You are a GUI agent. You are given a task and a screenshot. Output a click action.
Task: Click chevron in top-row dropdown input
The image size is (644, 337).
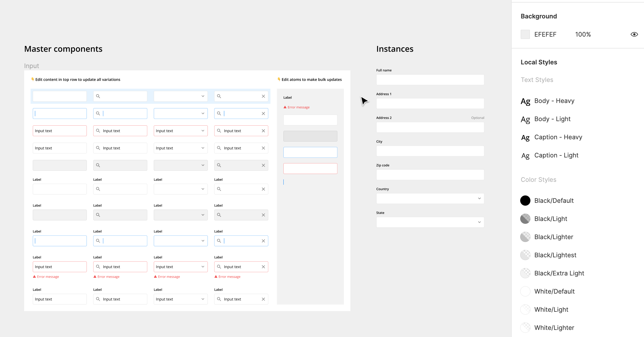coord(203,96)
